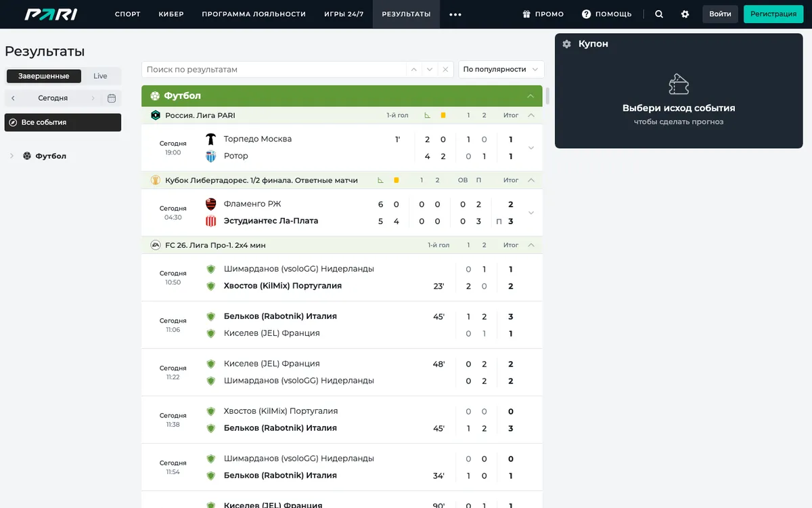Screen dimensions: 812x508
Task: Open the three-dots more menu
Action: coord(455,14)
